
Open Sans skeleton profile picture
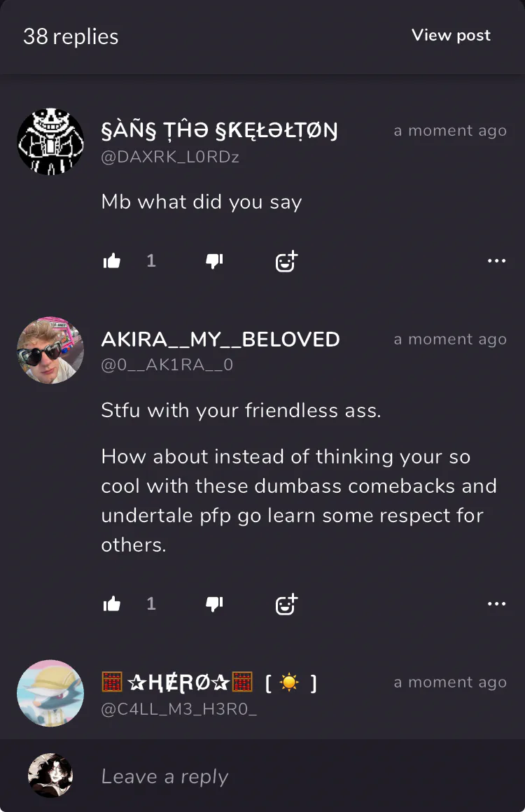coord(50,141)
